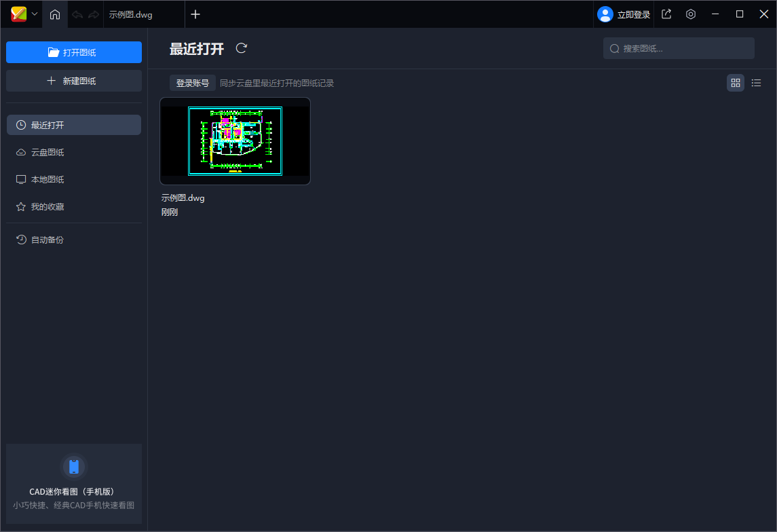Click the share icon in title bar
This screenshot has width=777, height=532.
666,14
